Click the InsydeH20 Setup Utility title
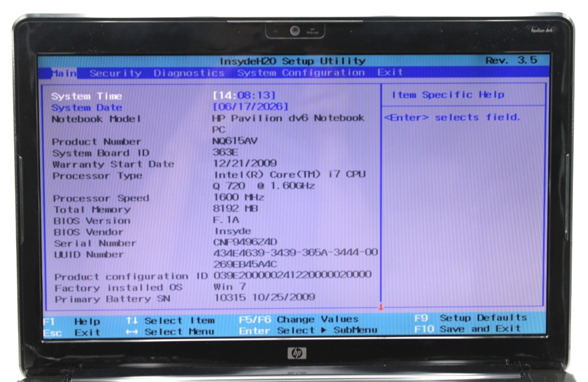The image size is (588, 382). 293,61
